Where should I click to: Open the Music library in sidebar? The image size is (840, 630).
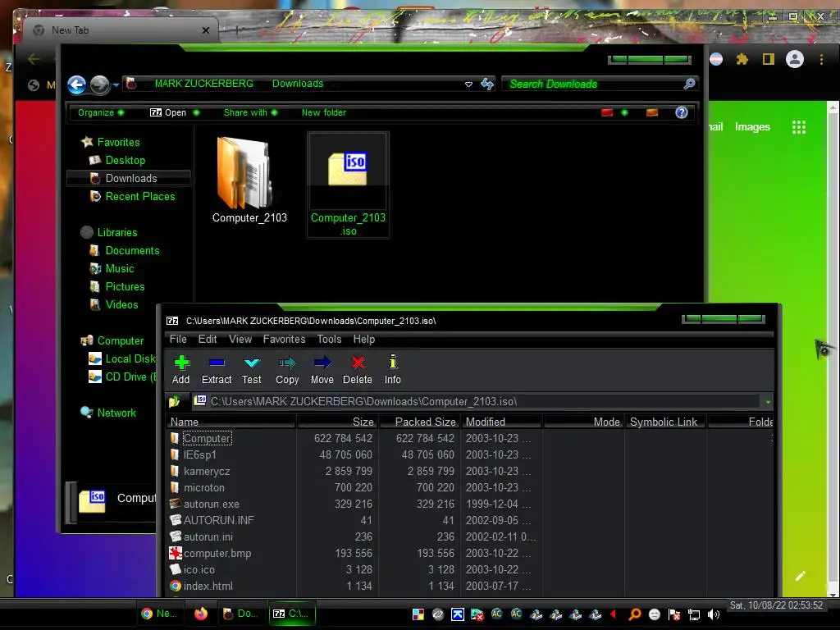(x=120, y=268)
